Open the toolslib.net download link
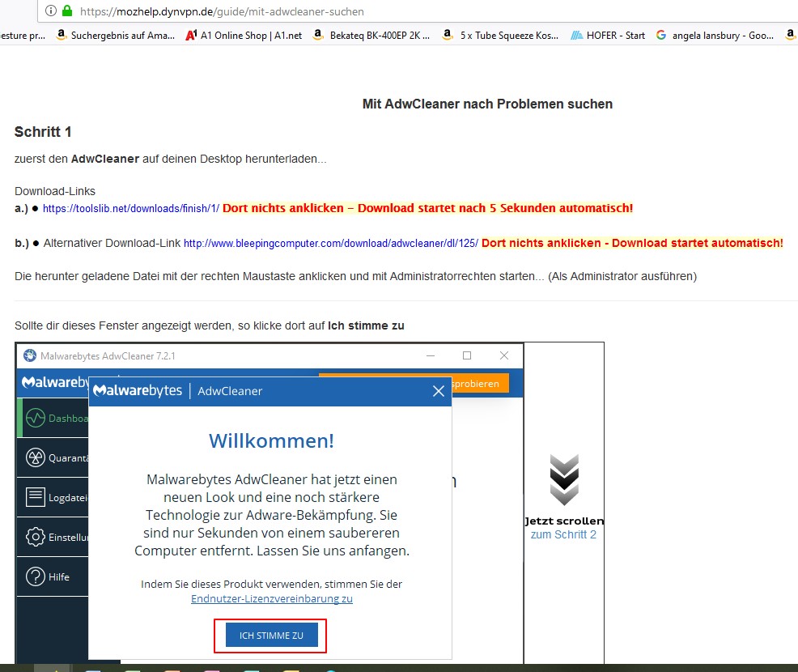Image resolution: width=798 pixels, height=672 pixels. 131,208
